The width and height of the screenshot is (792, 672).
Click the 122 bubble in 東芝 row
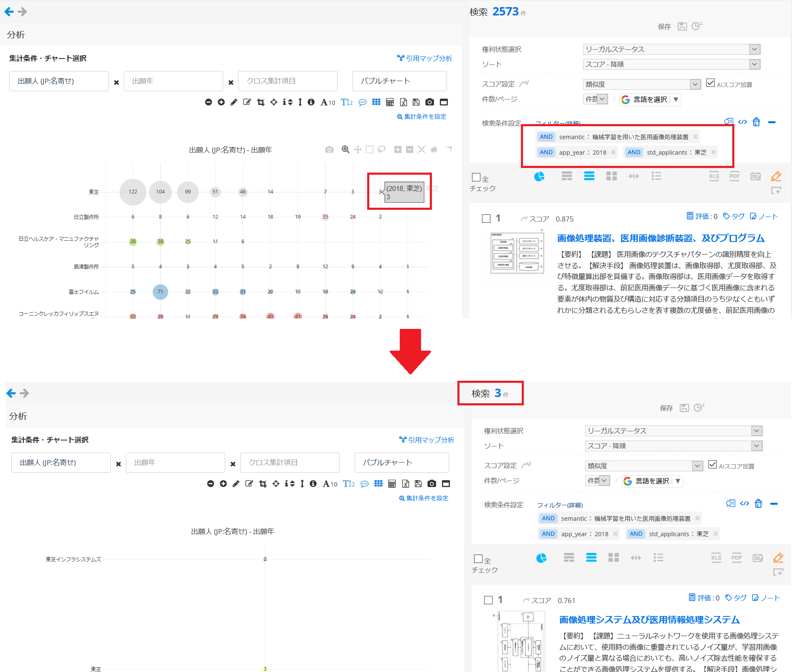tap(133, 192)
